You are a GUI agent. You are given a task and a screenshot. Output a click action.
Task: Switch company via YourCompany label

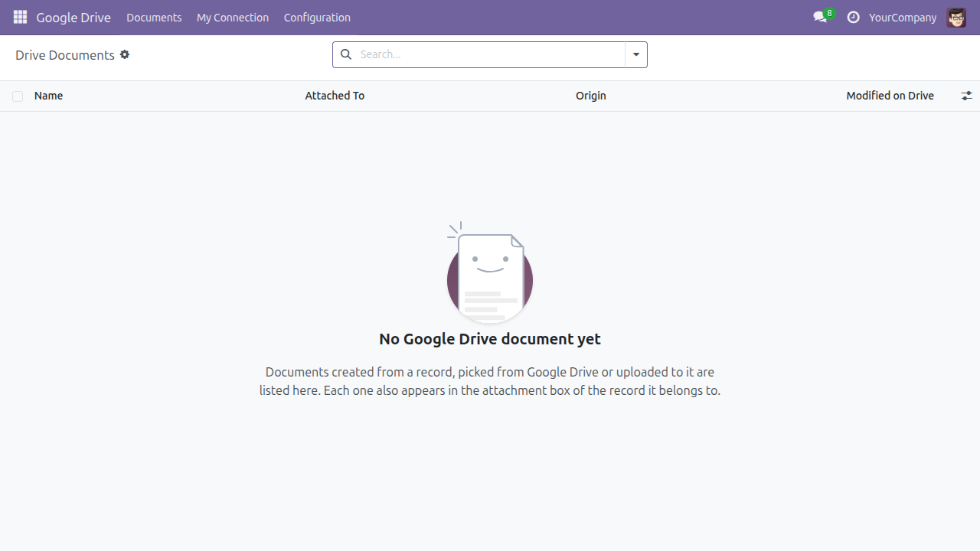pyautogui.click(x=903, y=17)
